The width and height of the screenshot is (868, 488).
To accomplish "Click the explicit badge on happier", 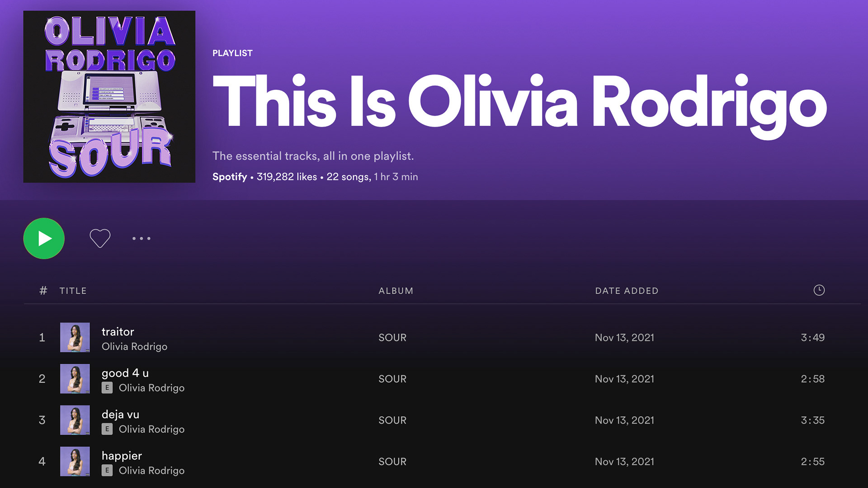I will (107, 470).
